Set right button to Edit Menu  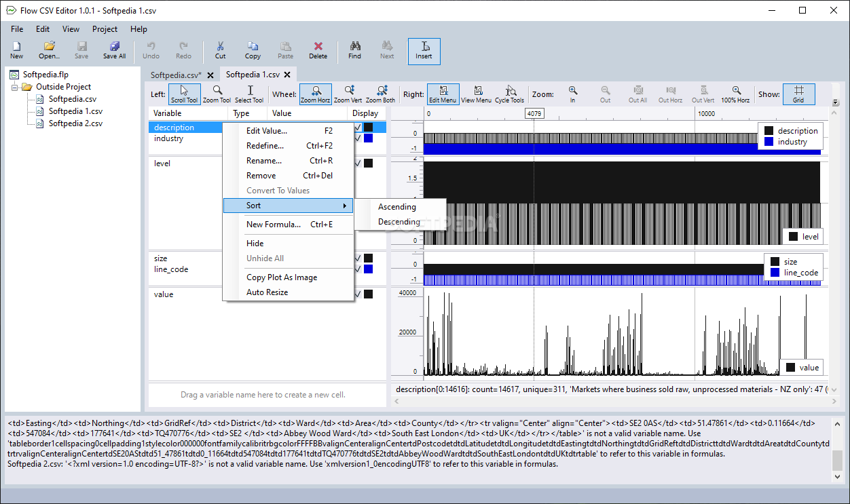443,94
